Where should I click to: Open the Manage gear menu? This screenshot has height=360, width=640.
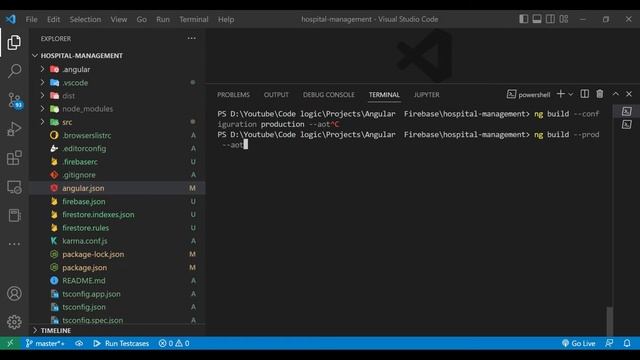14,322
